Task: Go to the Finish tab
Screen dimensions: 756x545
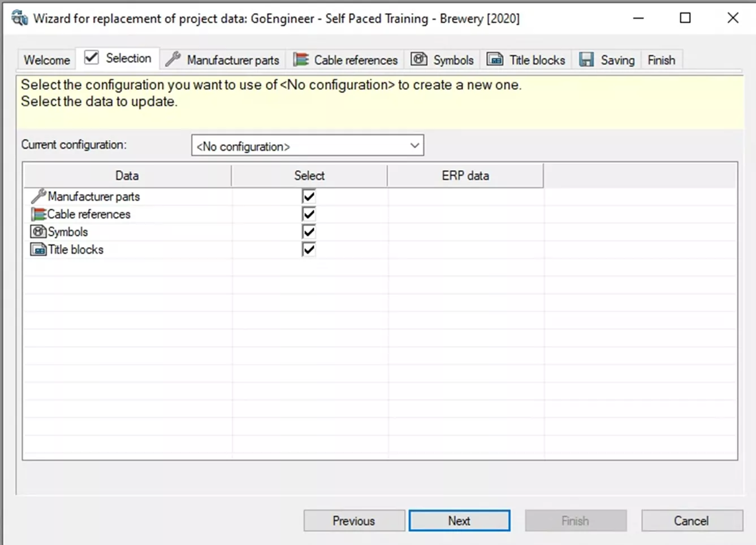Action: pos(661,60)
